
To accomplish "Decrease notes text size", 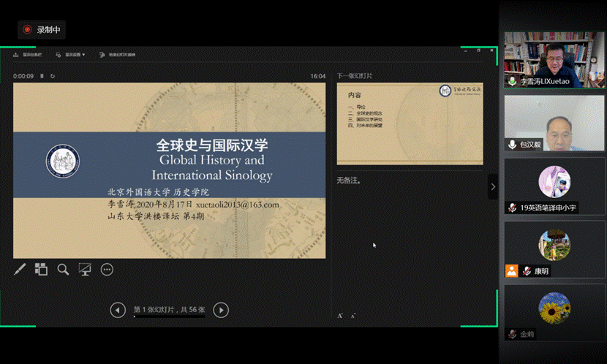I will click(x=352, y=316).
